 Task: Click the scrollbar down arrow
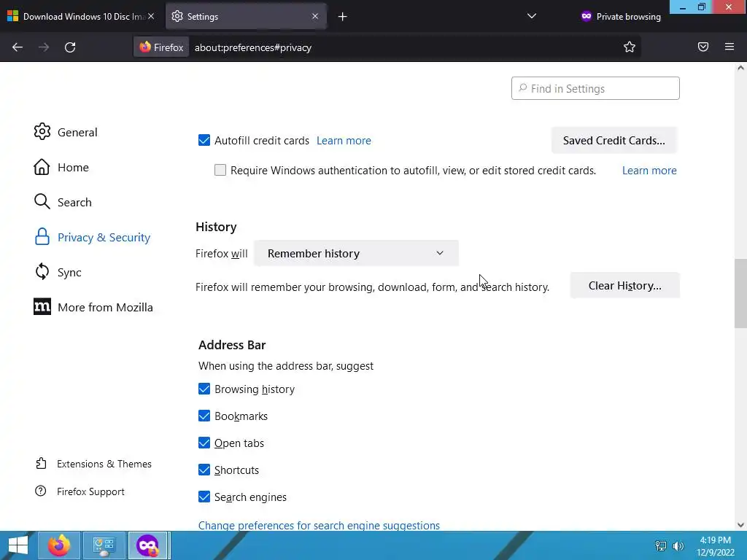(740, 525)
